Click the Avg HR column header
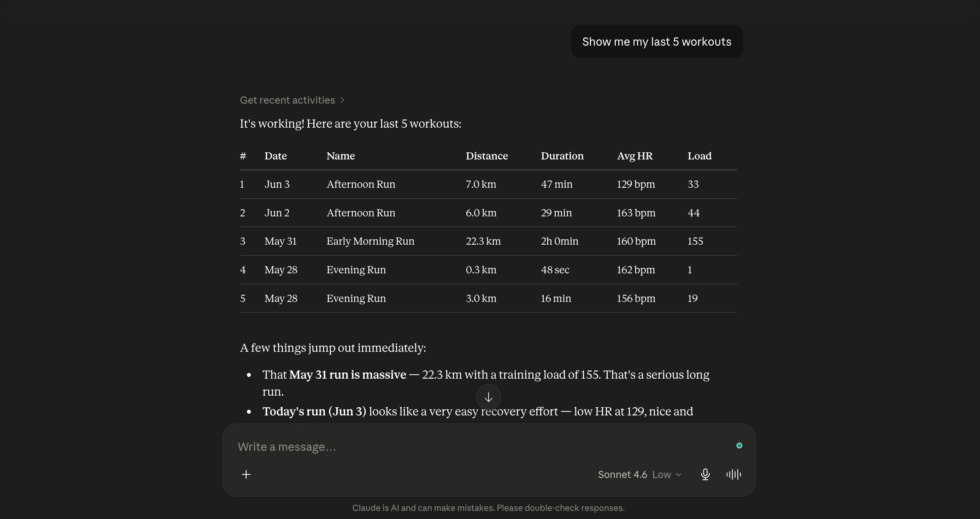 click(634, 156)
